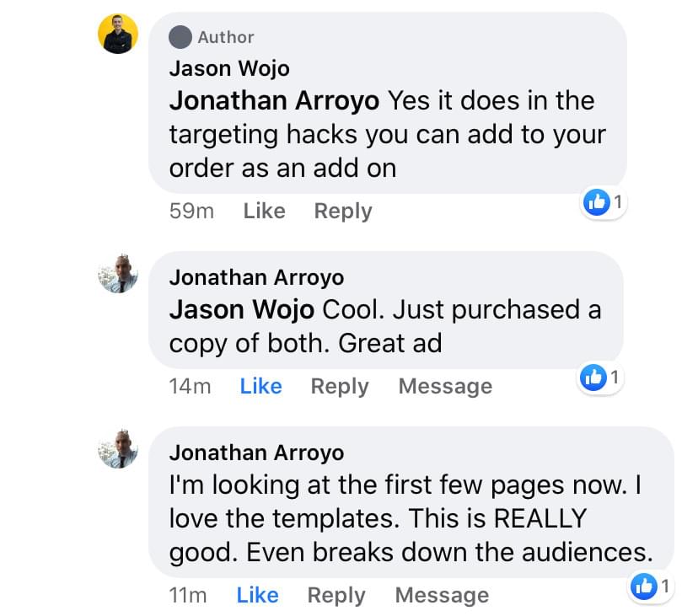Like Jason Wojo's 59m comment

(265, 211)
